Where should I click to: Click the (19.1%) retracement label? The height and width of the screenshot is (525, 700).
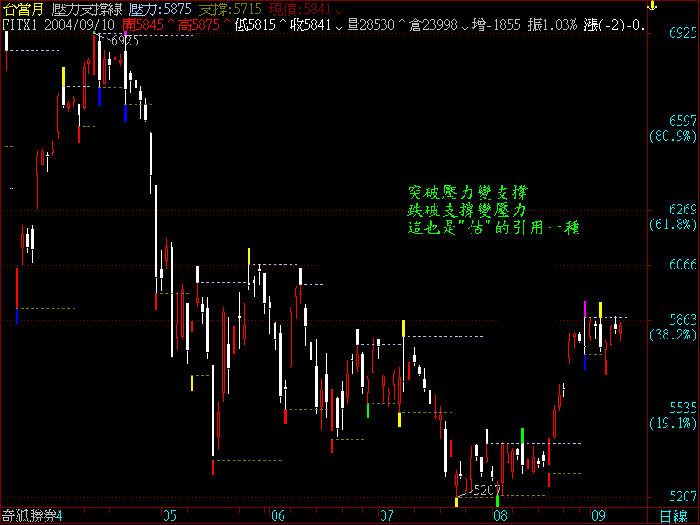point(673,422)
